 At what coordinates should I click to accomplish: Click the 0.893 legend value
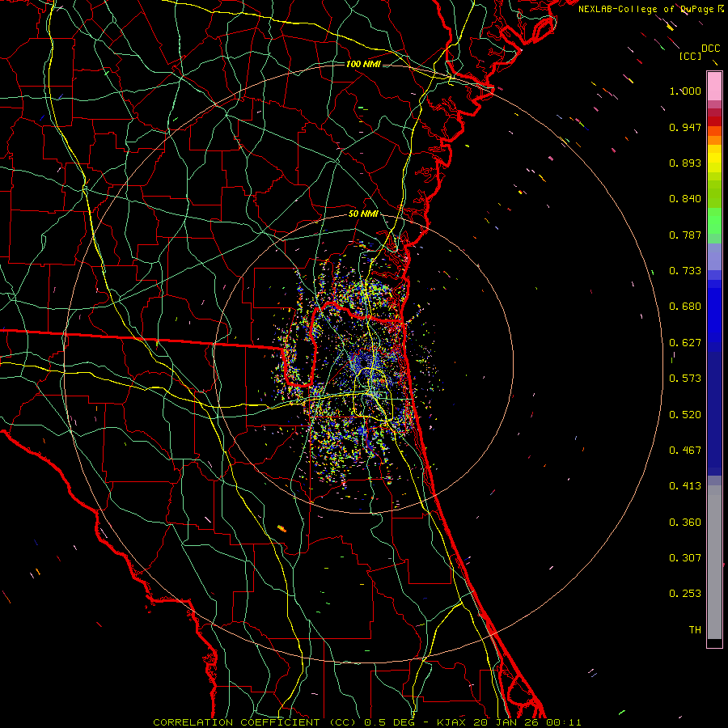coord(685,163)
